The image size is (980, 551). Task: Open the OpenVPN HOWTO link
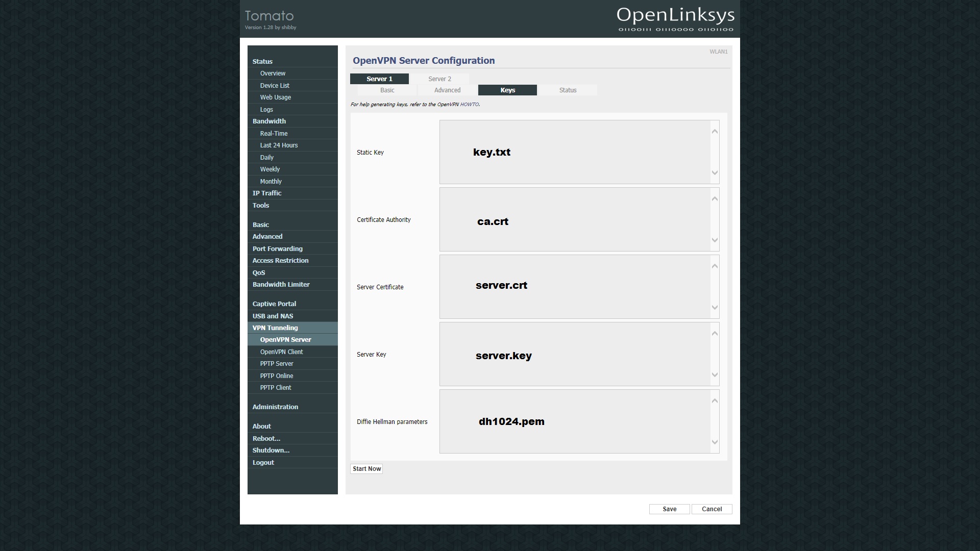pos(469,105)
